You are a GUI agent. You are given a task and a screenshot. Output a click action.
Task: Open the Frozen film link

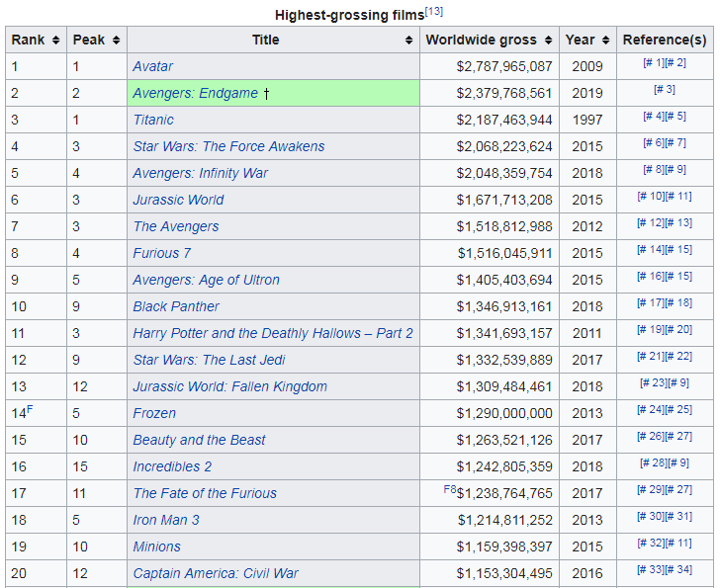154,413
